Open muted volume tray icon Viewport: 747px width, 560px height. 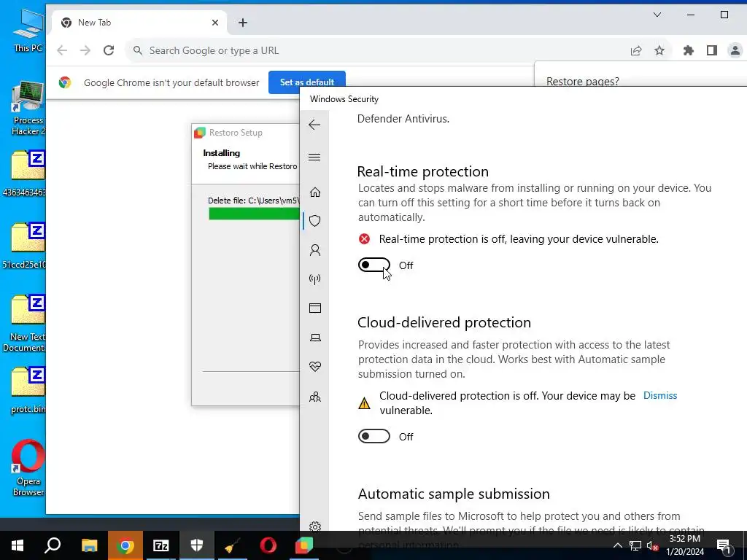[652, 545]
